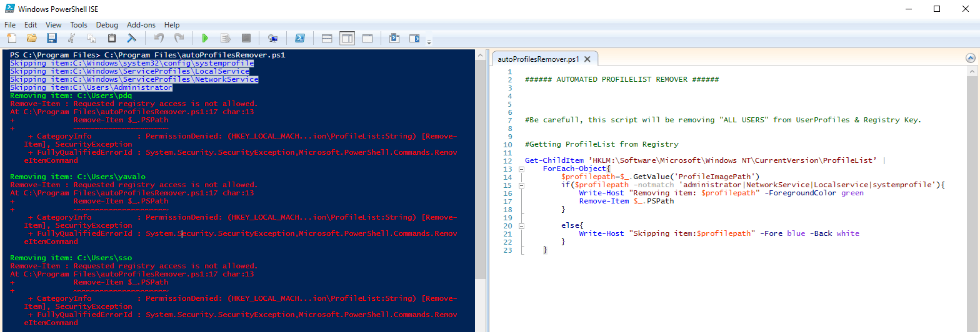Open the Debug menu
Image resolution: width=980 pixels, height=332 pixels.
(x=107, y=25)
